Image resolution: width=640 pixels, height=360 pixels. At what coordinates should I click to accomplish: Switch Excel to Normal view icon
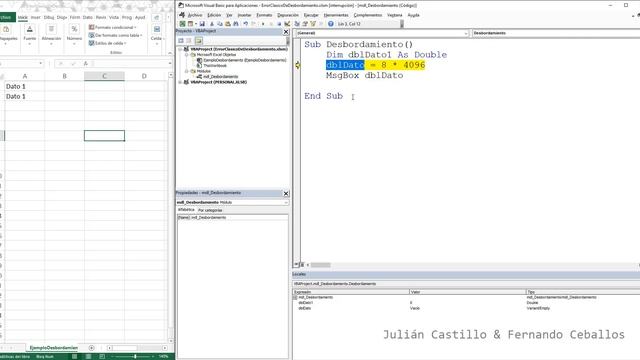[74, 356]
